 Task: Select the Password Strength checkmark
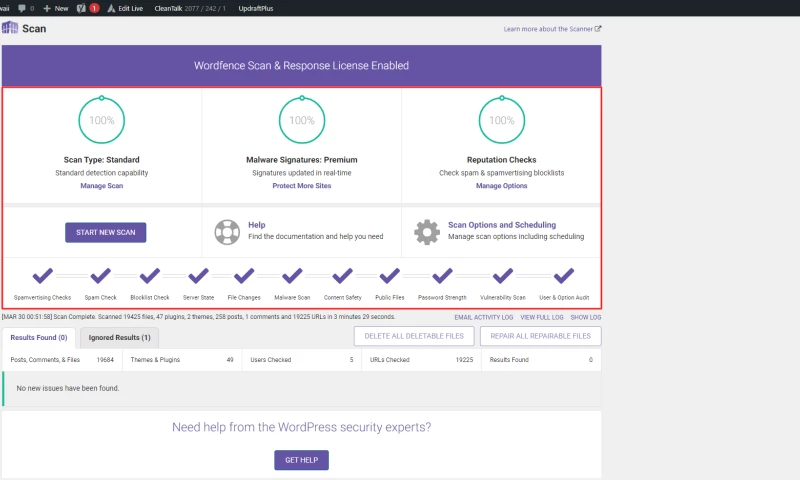[442, 275]
